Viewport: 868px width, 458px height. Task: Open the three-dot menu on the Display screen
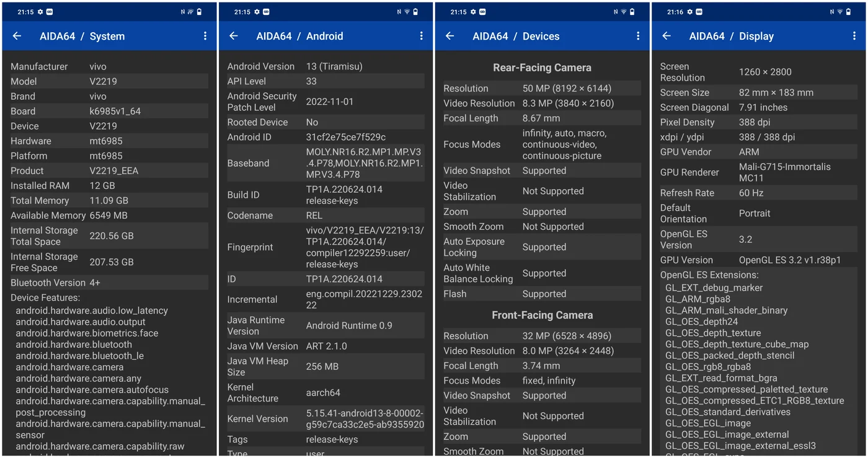click(854, 36)
